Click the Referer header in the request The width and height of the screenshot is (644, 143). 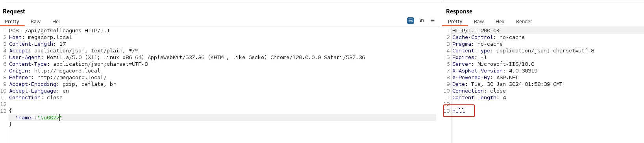tap(58, 78)
